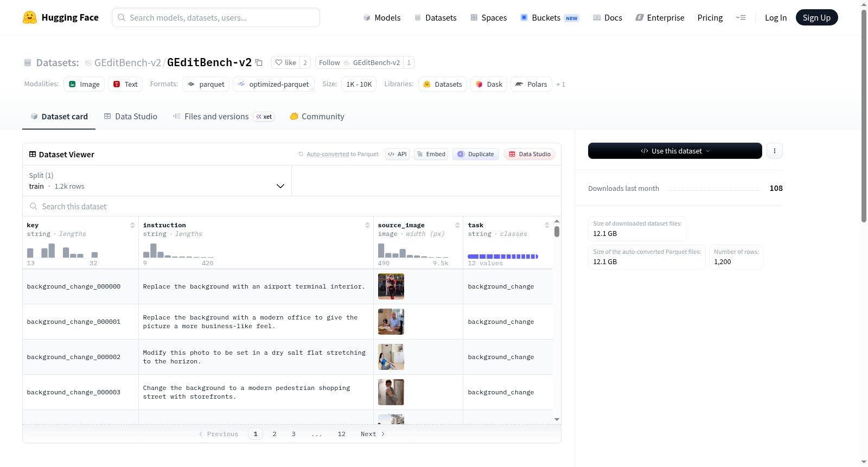Click the Duplicate button
The height and width of the screenshot is (467, 868).
[476, 154]
